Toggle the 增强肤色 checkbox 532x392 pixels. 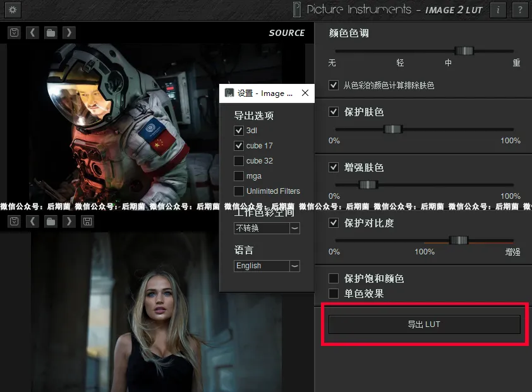pyautogui.click(x=334, y=167)
